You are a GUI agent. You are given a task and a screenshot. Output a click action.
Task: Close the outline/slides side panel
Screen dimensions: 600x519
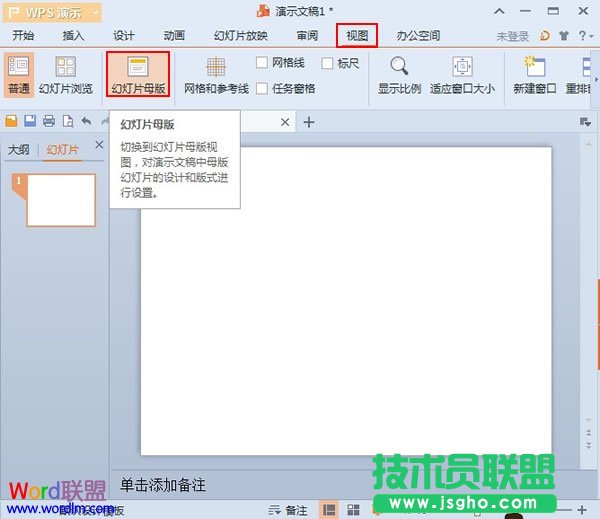click(x=99, y=145)
